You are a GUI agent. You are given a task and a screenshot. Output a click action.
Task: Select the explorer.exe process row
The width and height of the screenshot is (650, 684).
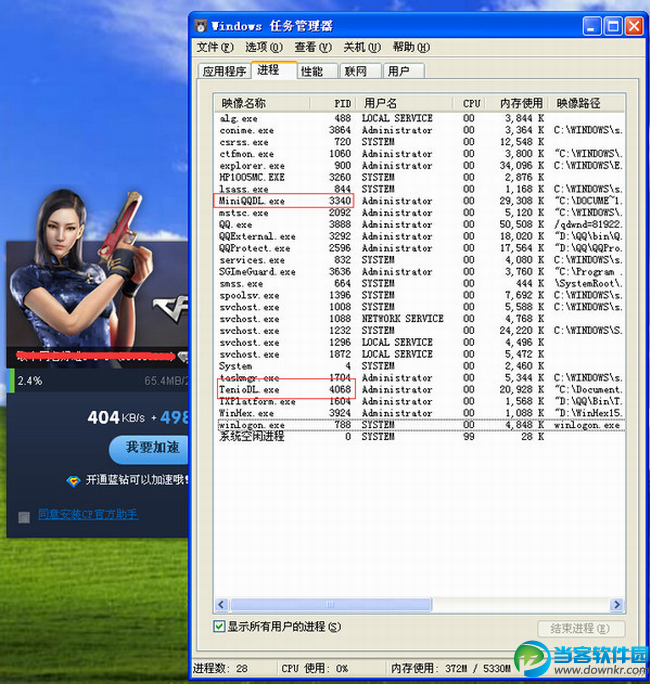tap(420, 165)
